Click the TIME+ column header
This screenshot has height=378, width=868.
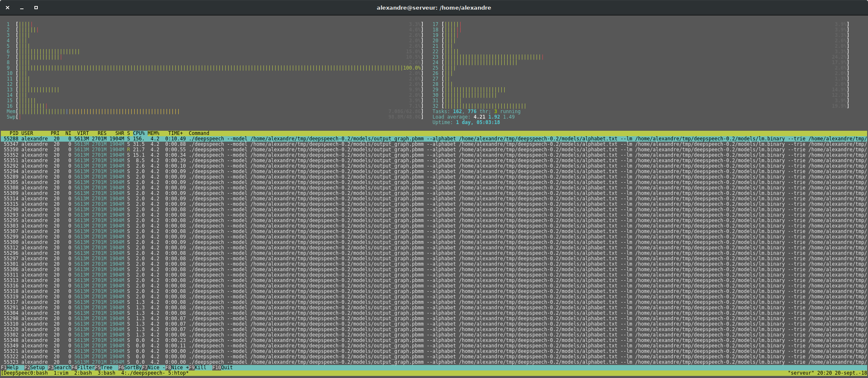tap(175, 133)
